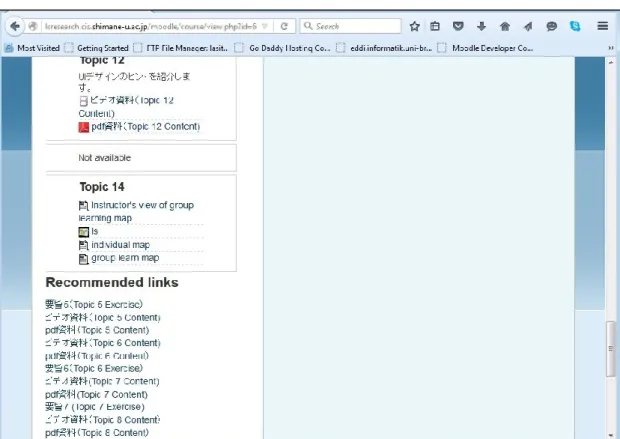Screen dimensions: 620x439
Task: Show more bookmarks with the chevron
Action: [x=611, y=48]
